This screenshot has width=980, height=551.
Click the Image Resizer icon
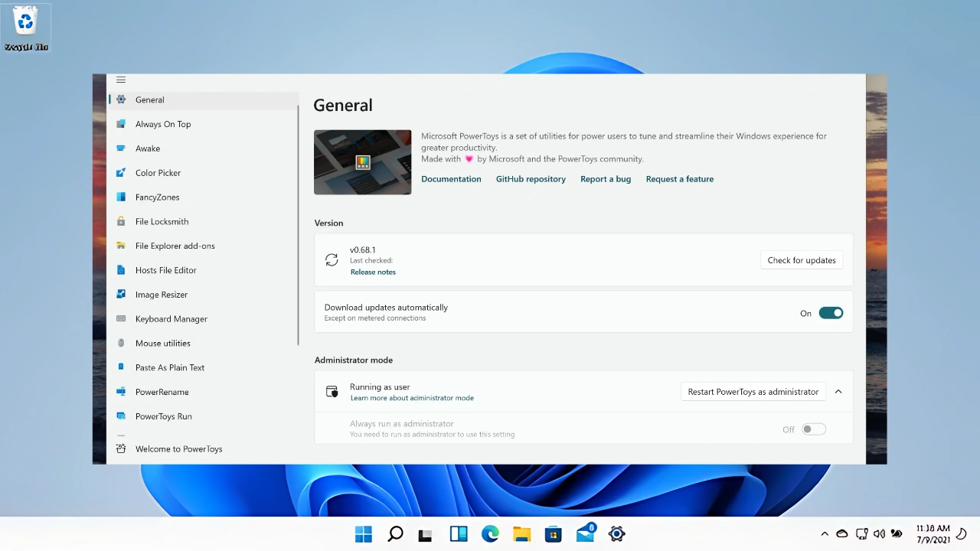(121, 295)
